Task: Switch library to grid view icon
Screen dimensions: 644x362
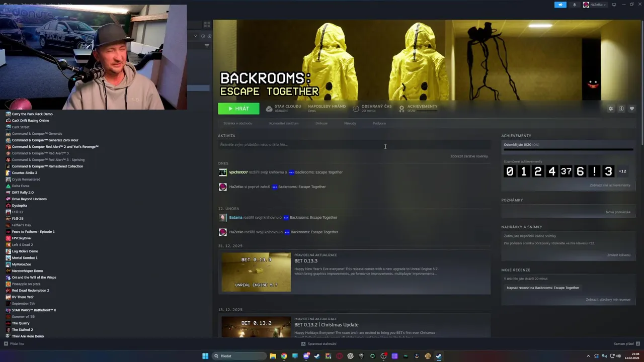Action: click(x=207, y=24)
